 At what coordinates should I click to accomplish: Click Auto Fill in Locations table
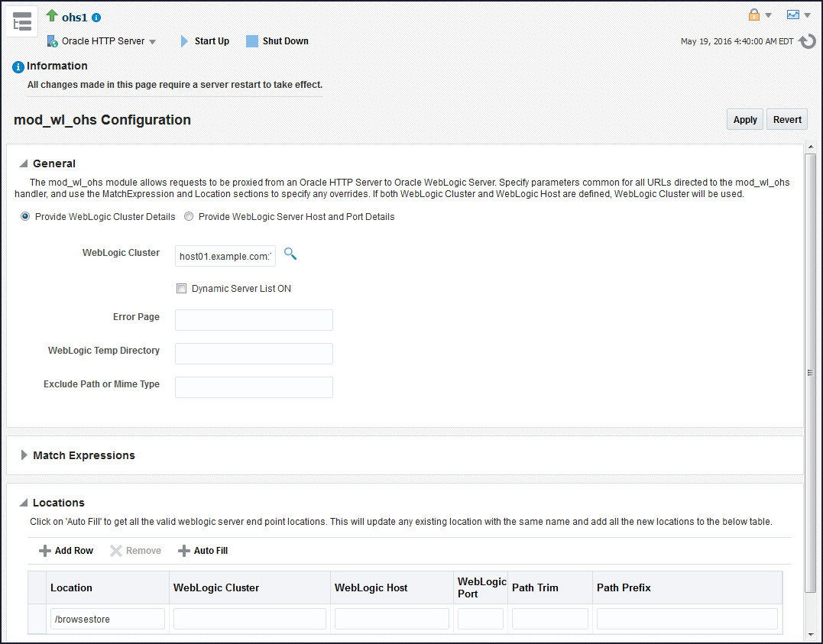pos(203,550)
